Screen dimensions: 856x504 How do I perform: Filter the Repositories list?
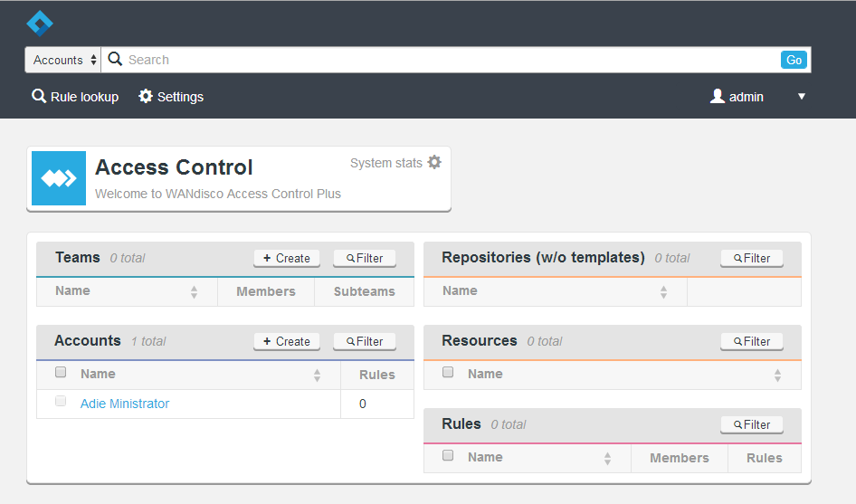click(752, 258)
